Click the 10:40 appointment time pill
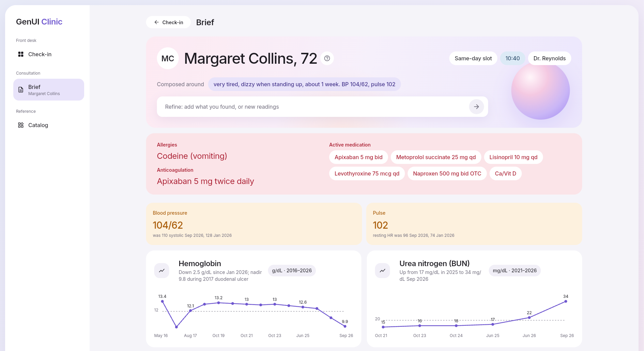644x351 pixels. pos(512,58)
